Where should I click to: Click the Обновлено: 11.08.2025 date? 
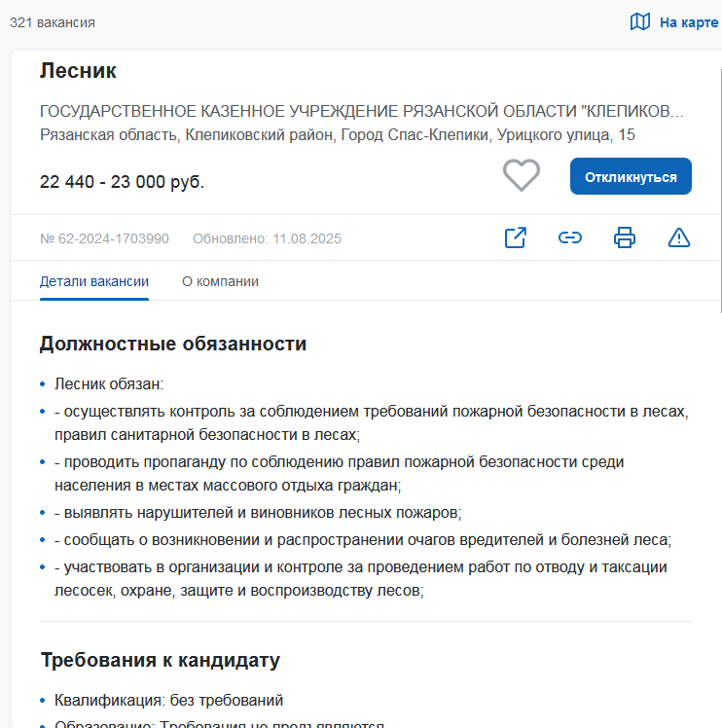267,238
